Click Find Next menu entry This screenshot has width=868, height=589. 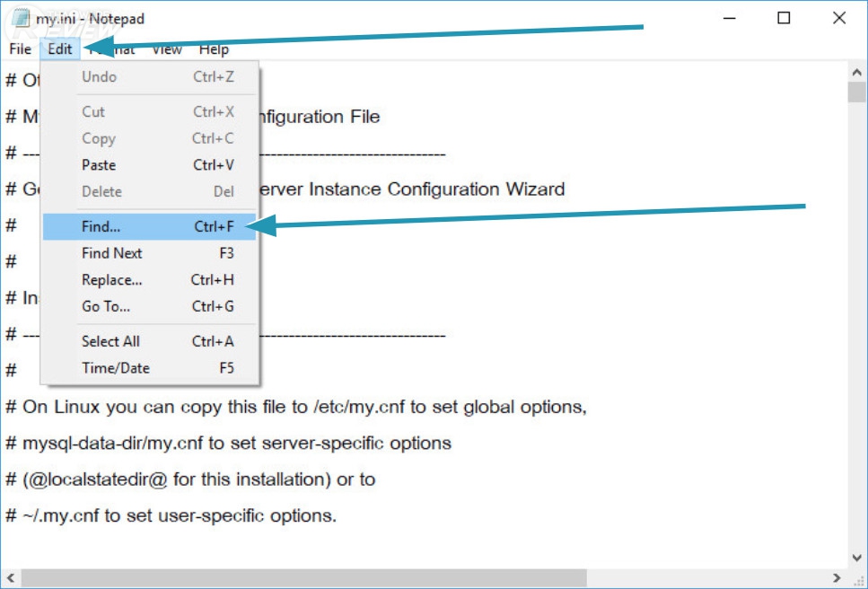[x=111, y=253]
